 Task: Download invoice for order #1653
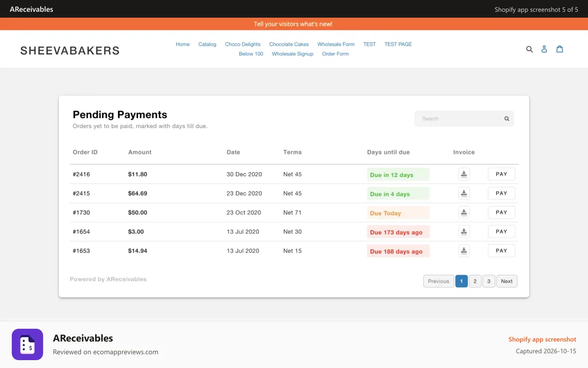click(x=464, y=251)
